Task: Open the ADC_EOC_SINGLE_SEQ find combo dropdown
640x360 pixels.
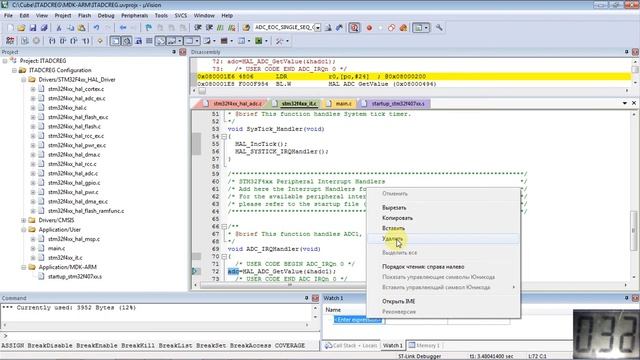Action: pyautogui.click(x=318, y=28)
